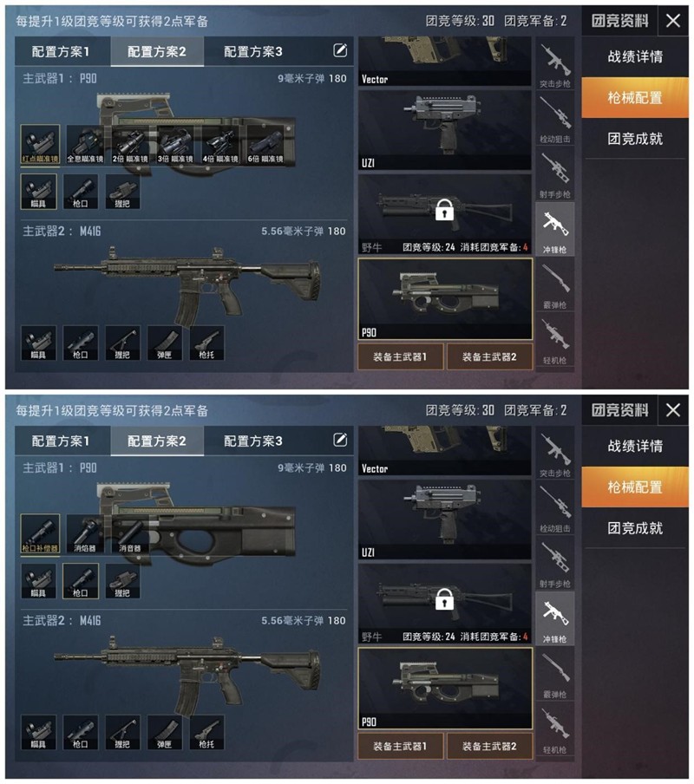The width and height of the screenshot is (694, 784).
Task: Switch to 配置方案1 tab in the muzzle-options screenshot
Action: (x=61, y=441)
